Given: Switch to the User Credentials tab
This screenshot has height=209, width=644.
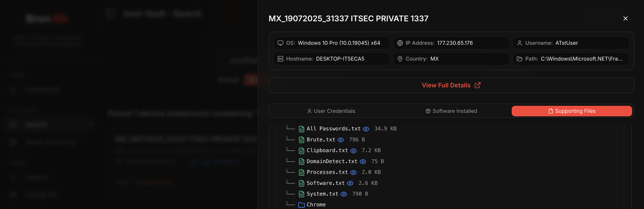Looking at the screenshot, I should (331, 111).
